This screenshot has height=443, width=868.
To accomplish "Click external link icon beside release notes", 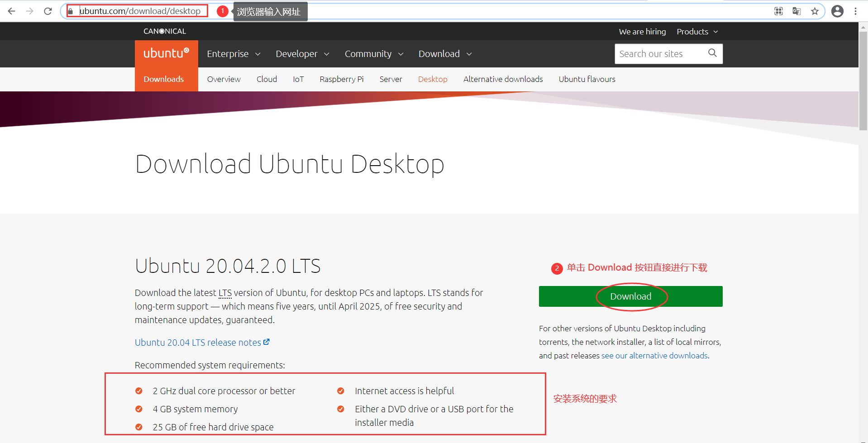I will pos(267,342).
